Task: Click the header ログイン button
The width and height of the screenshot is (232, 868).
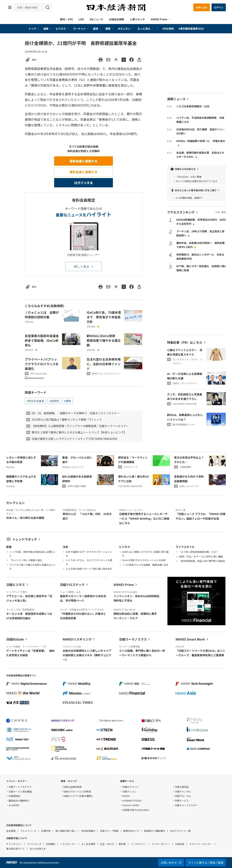Action: [218, 7]
